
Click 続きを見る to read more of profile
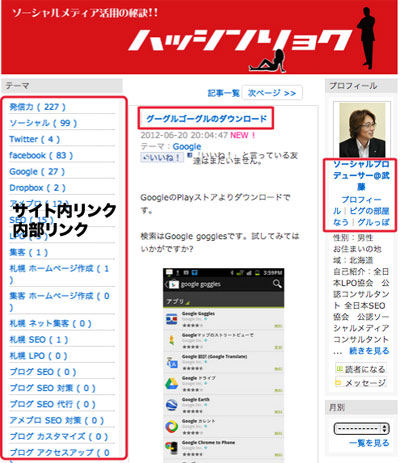point(369,351)
